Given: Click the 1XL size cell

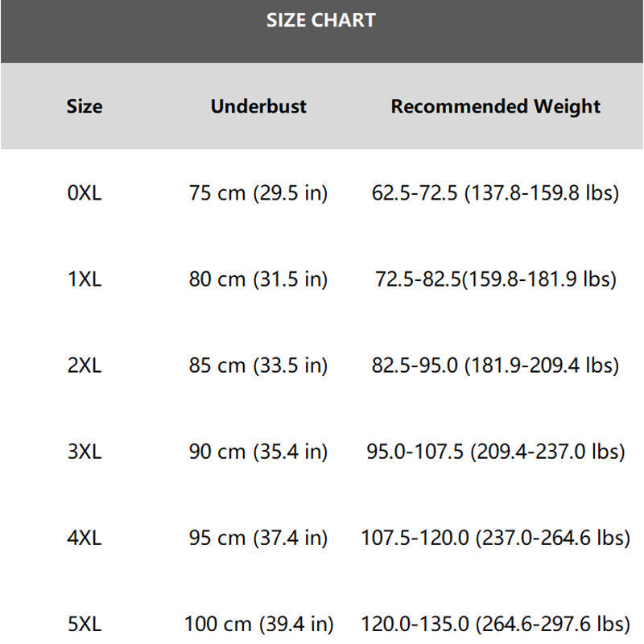Looking at the screenshot, I should click(x=85, y=279).
